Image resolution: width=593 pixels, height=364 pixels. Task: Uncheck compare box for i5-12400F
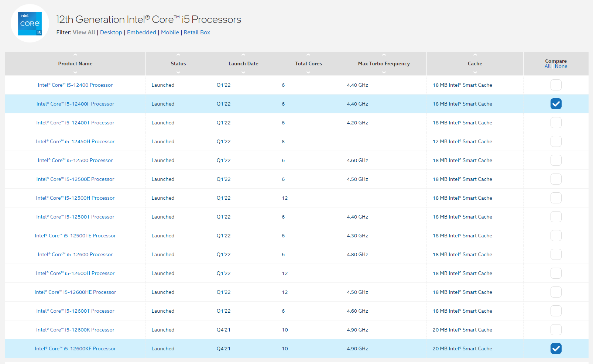[x=556, y=104]
